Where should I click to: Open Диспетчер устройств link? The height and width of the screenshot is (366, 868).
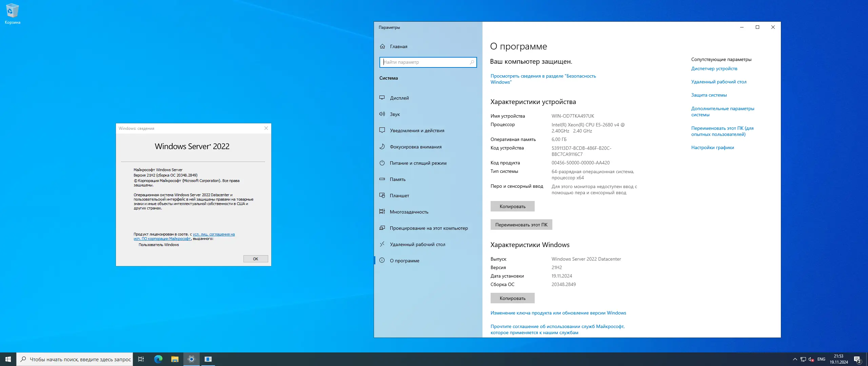714,68
